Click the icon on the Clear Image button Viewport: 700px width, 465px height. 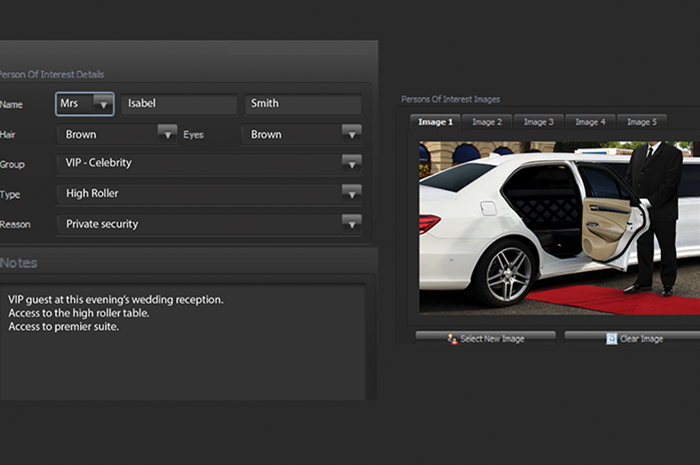point(611,339)
